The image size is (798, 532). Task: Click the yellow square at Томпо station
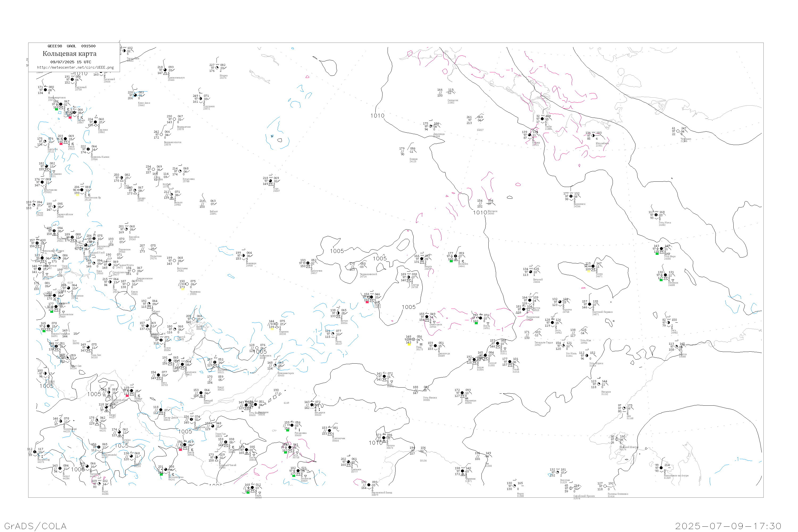click(x=589, y=271)
